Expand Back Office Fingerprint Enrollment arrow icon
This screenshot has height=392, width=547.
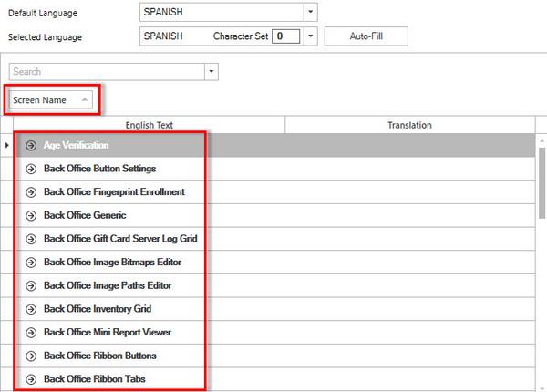click(x=31, y=192)
